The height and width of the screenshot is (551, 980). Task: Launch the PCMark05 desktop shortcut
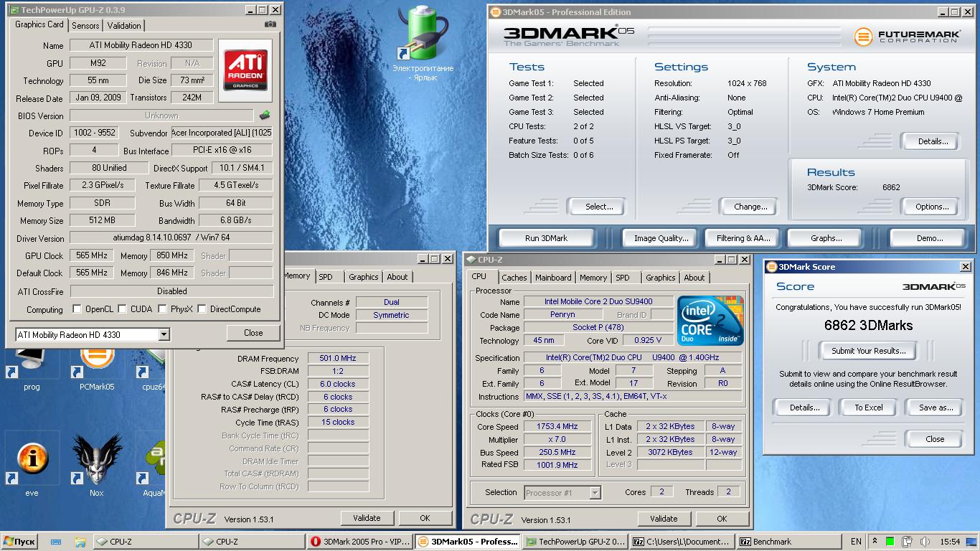[x=97, y=368]
